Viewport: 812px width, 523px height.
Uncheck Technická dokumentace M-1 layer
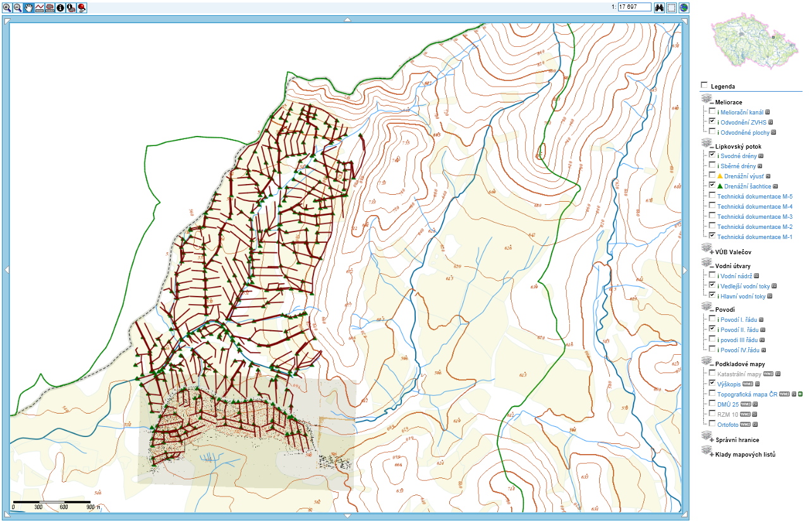[x=712, y=236]
